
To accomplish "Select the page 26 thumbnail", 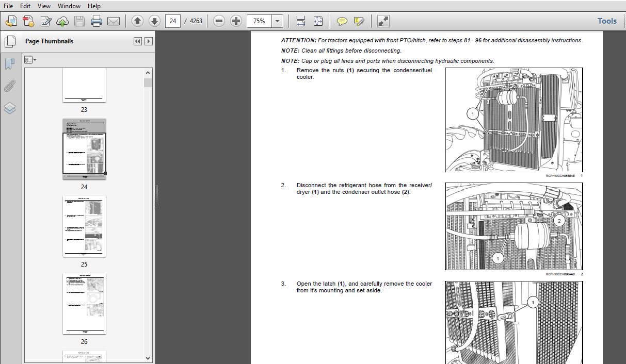I will tap(84, 303).
